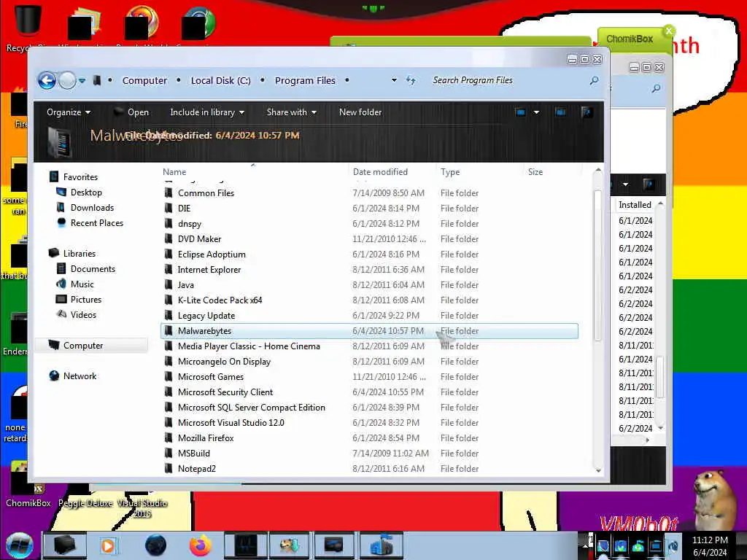Open the Share with dropdown
The height and width of the screenshot is (560, 747).
tap(292, 112)
